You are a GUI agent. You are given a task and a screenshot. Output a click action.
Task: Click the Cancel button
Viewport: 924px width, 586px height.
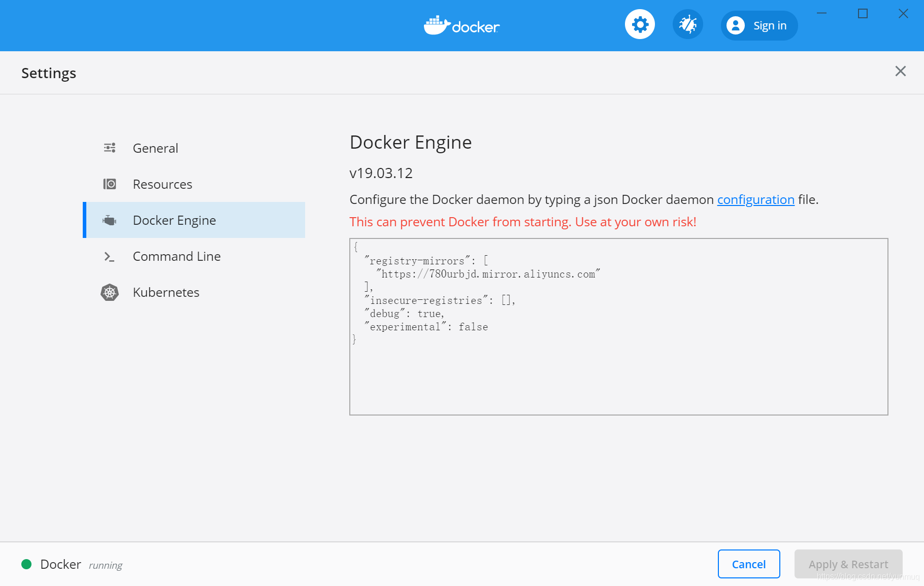point(749,564)
